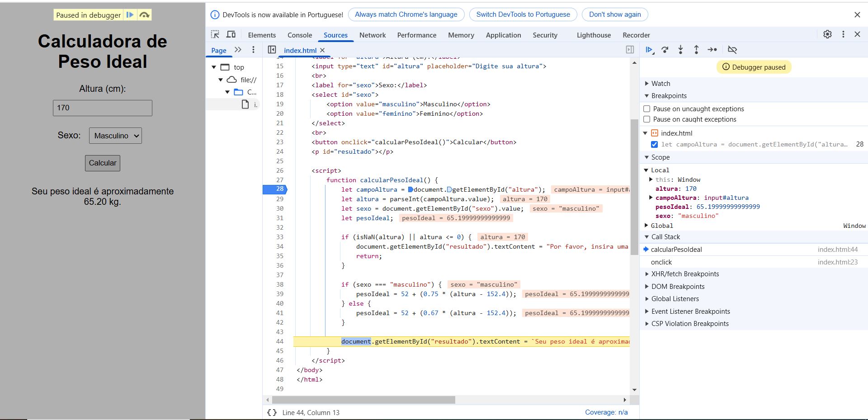Select the onclick call stack frame
868x420 pixels.
[x=754, y=262]
